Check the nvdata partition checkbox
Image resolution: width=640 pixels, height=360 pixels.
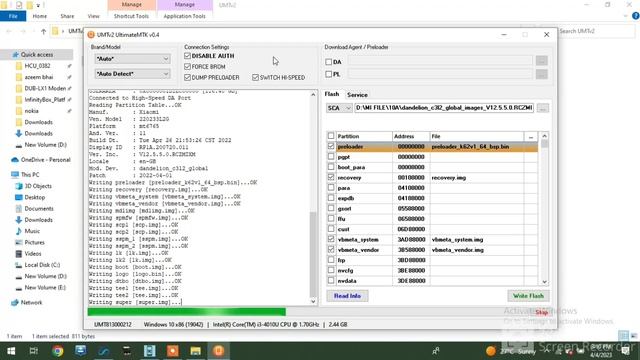331,280
